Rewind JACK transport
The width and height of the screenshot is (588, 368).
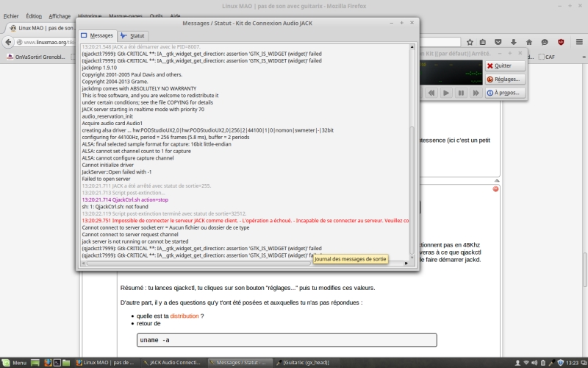point(431,93)
